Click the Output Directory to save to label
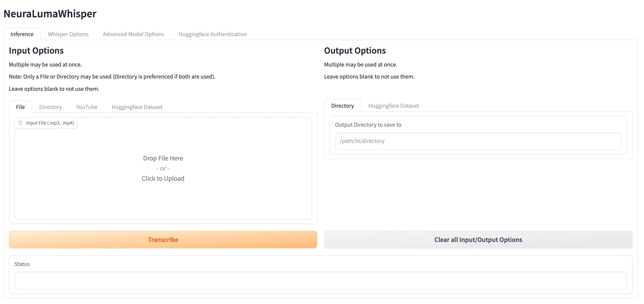Image resolution: width=644 pixels, height=304 pixels. click(368, 125)
